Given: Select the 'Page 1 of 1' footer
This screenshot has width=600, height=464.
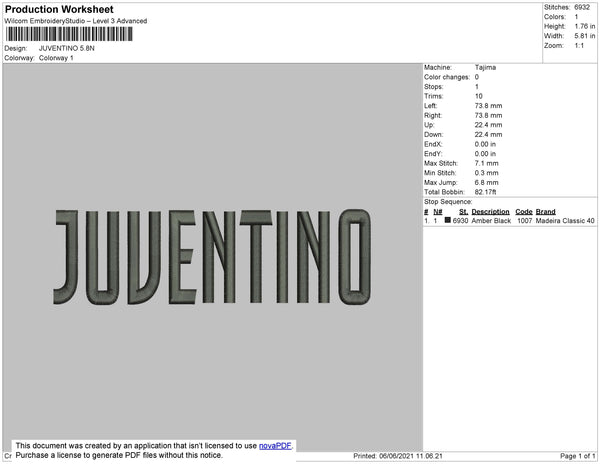Looking at the screenshot, I should [578, 456].
